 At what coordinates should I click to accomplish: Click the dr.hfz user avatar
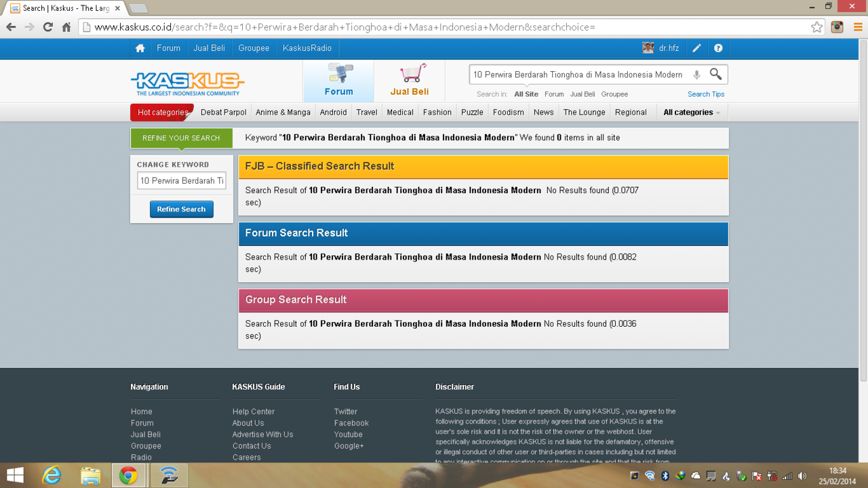coord(648,47)
